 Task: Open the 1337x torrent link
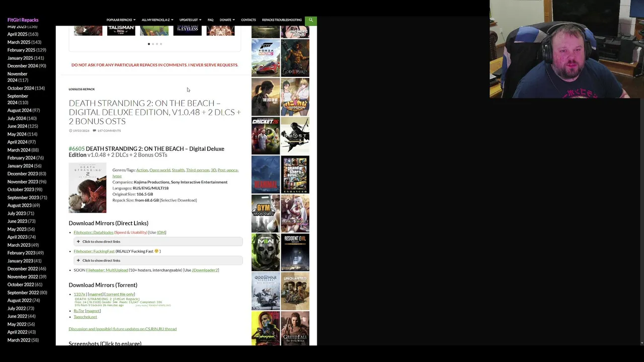pyautogui.click(x=79, y=294)
